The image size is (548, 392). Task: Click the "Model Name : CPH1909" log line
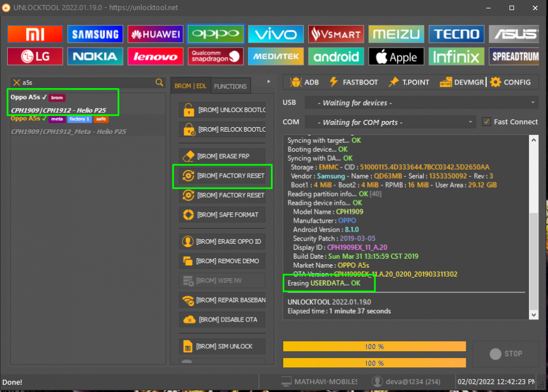(x=328, y=212)
